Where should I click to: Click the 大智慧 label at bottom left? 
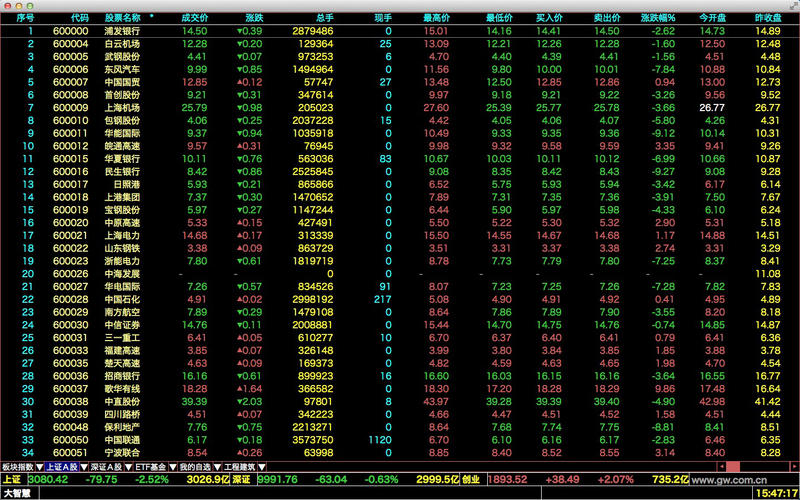coord(18,493)
